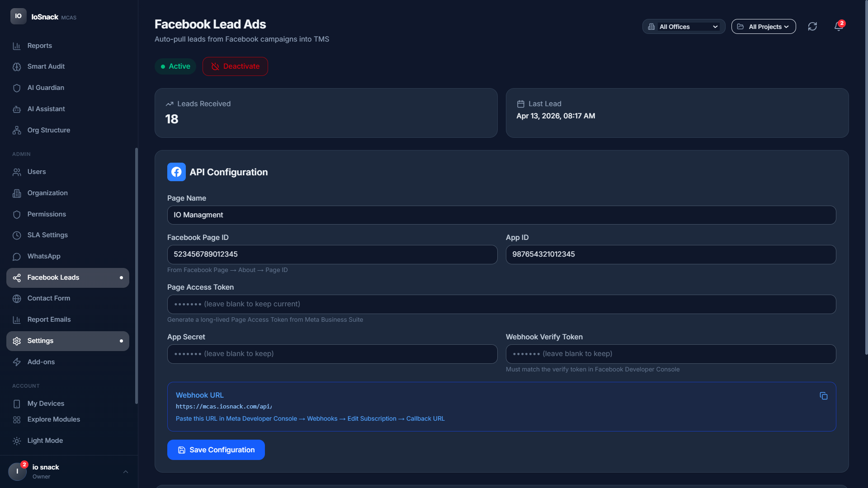Viewport: 868px width, 488px height.
Task: Click the main page scrollbar
Action: tap(866, 177)
